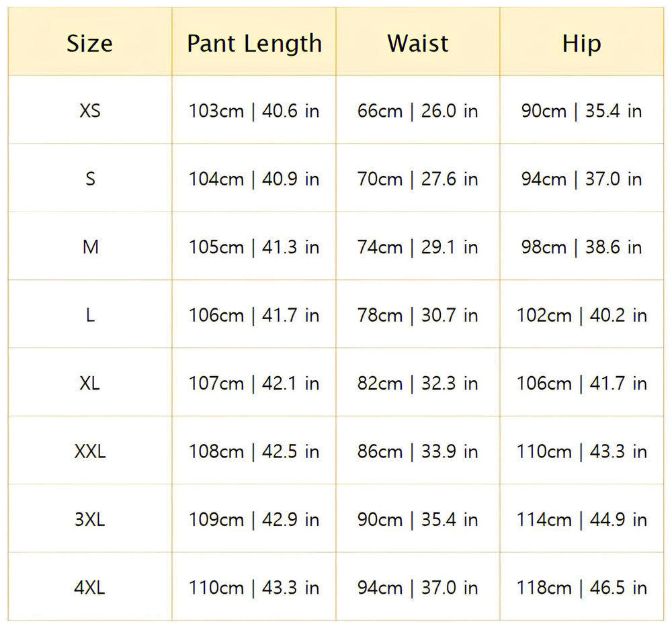Select the 4XL size row label
The image size is (672, 626).
[89, 588]
